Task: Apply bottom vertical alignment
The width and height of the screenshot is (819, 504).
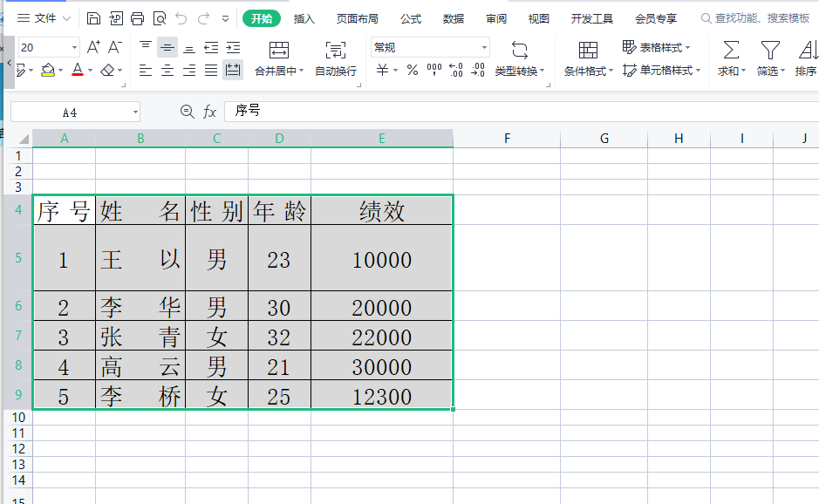Action: click(189, 48)
